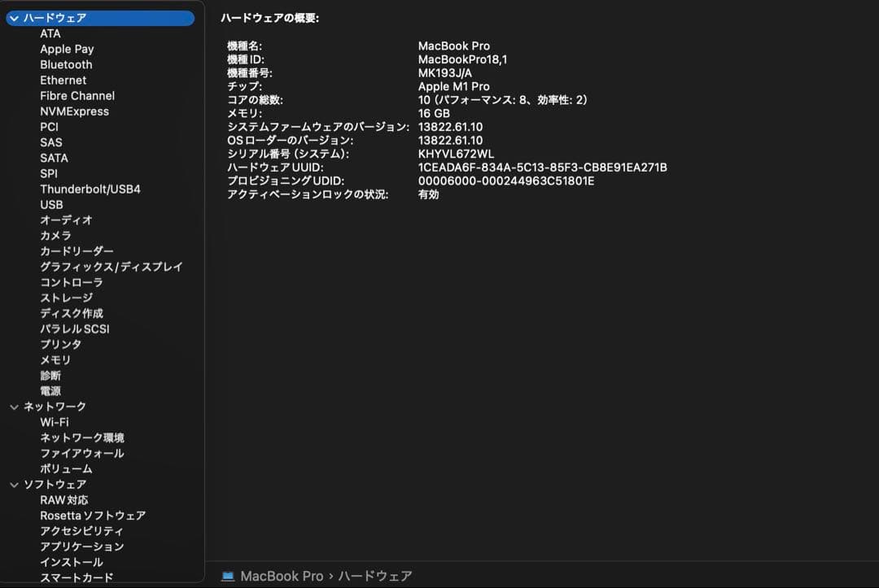Open Rosetta ソフトウェア information
879x588 pixels.
[x=92, y=515]
